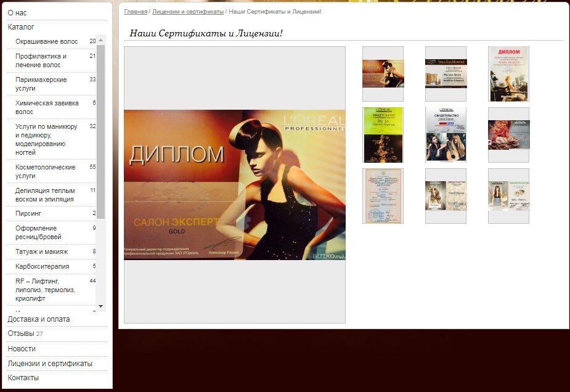Open the Пирсинг category
Image resolution: width=570 pixels, height=392 pixels.
click(x=28, y=213)
